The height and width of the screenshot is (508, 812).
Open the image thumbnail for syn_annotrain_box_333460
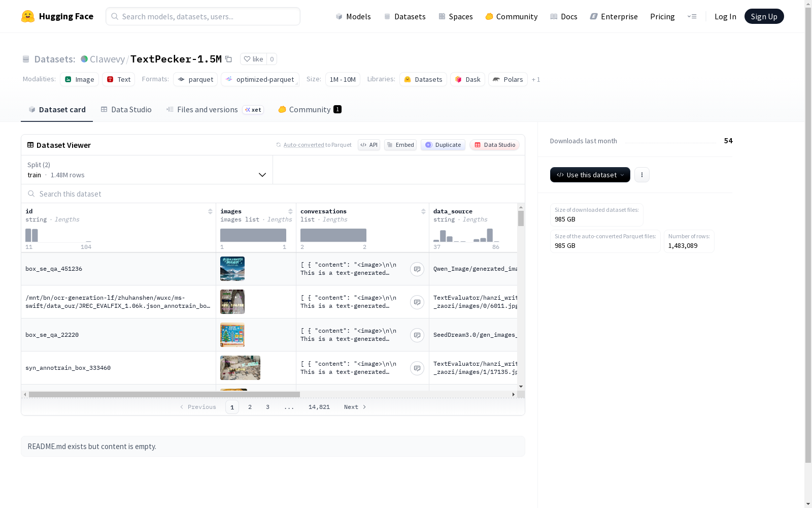(240, 368)
